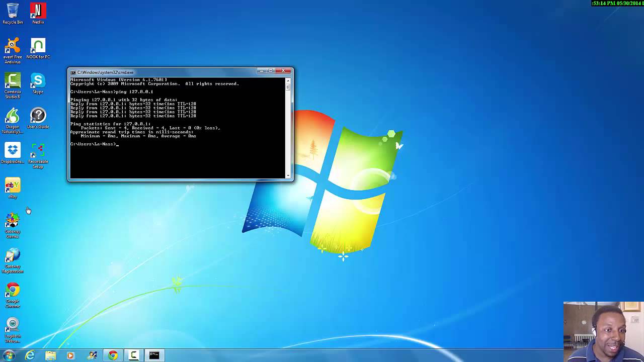Open NOOK for PC shortcut

[38, 49]
